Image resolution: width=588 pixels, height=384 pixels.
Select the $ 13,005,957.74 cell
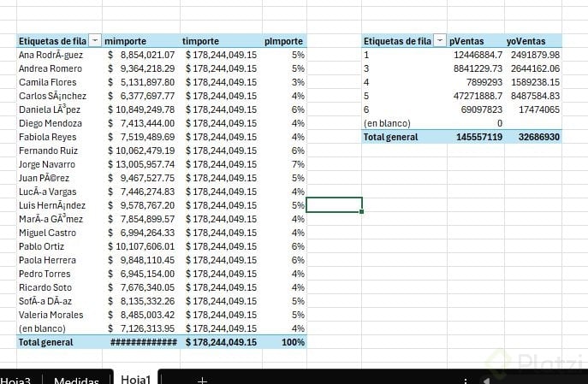[x=141, y=164]
